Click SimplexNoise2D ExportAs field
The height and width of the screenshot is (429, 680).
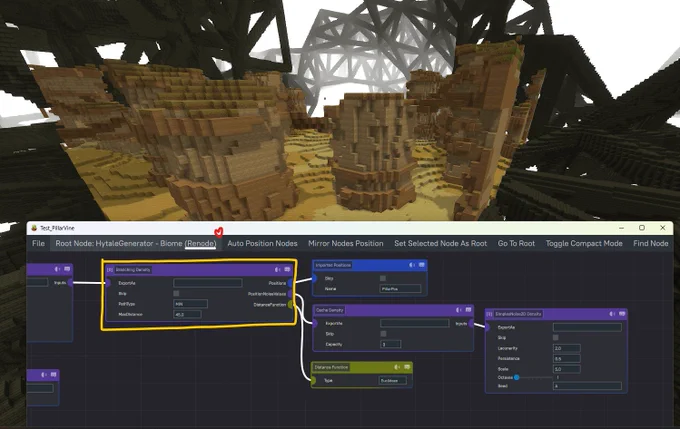[x=587, y=327]
